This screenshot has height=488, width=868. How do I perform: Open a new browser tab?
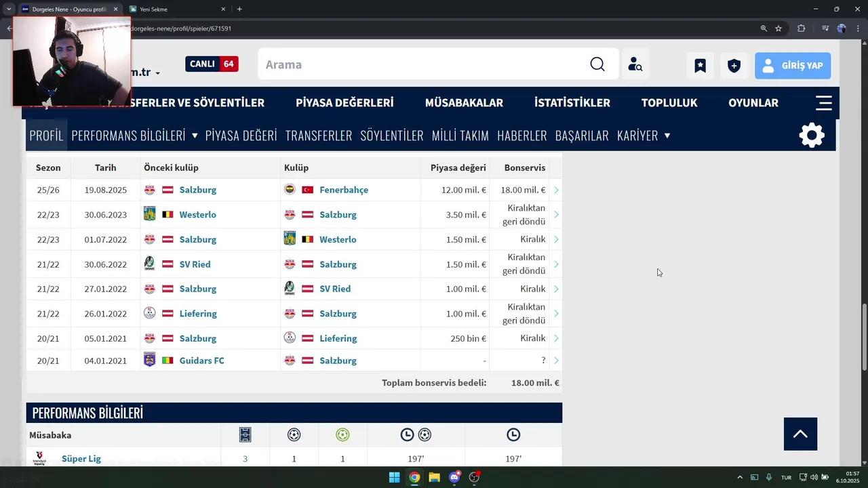pos(239,9)
